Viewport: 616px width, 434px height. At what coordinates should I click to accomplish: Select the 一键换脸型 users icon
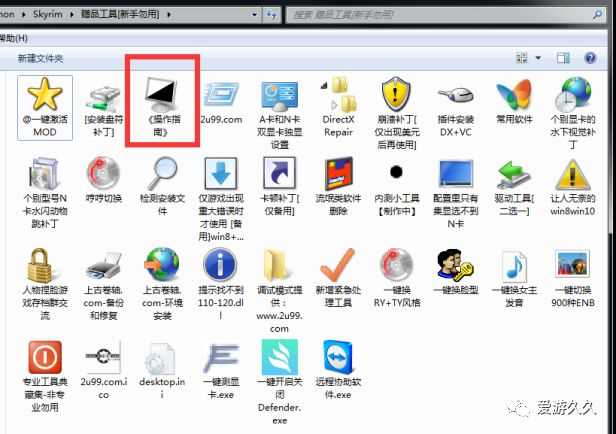point(455,266)
